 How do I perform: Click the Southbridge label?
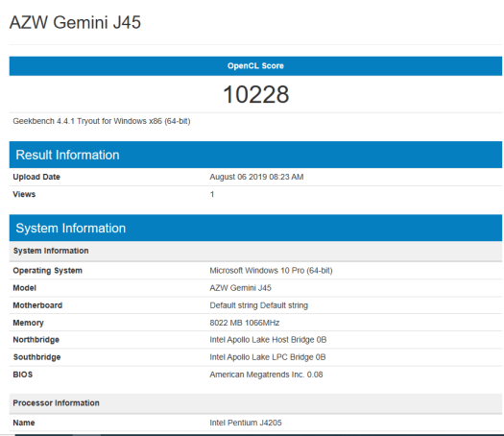coord(36,357)
